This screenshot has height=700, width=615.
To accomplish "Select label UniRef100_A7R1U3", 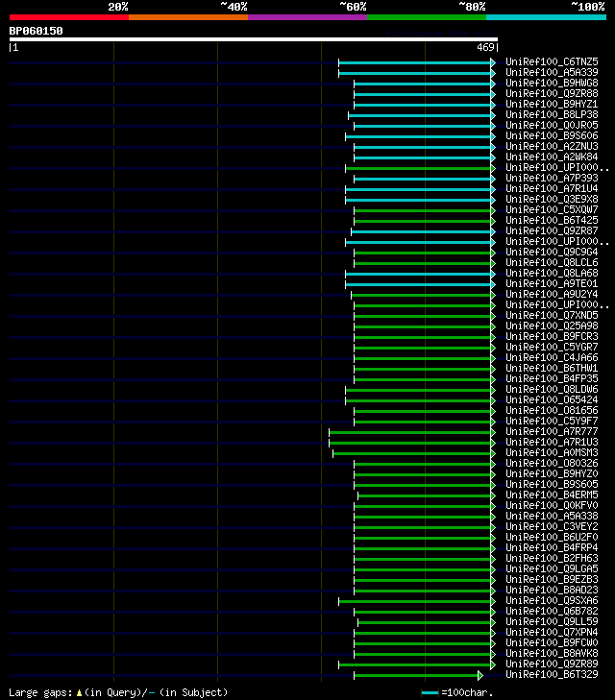I will click(552, 442).
